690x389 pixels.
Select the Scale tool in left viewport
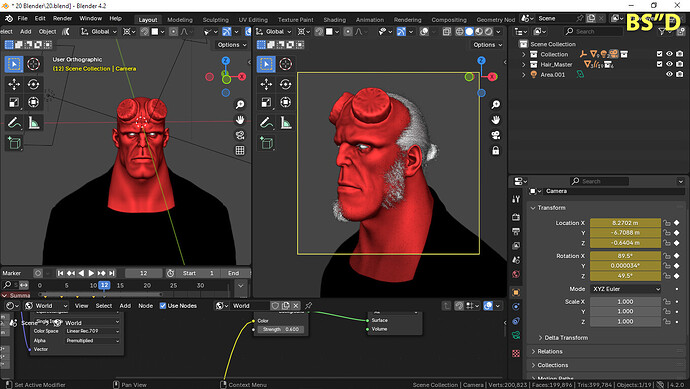pyautogui.click(x=14, y=103)
